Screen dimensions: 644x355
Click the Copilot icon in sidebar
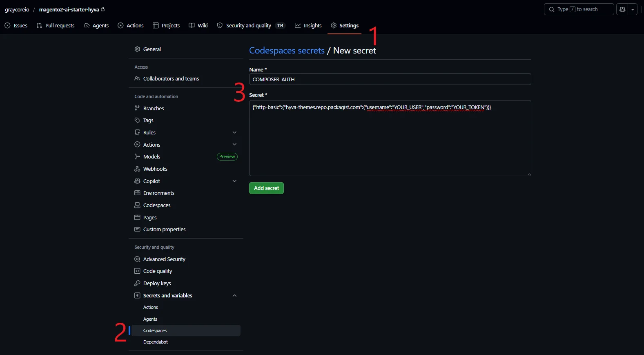pos(137,181)
